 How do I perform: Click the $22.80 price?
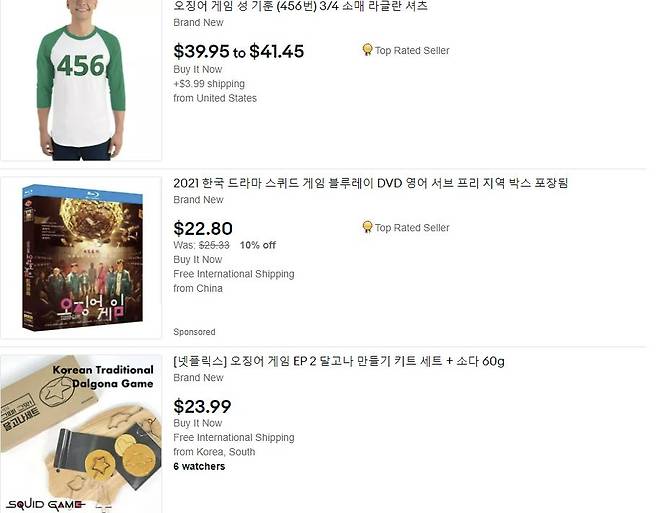pyautogui.click(x=203, y=228)
